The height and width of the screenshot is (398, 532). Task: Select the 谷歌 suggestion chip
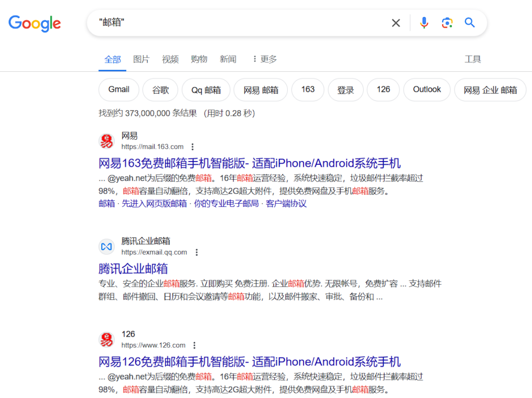click(160, 89)
